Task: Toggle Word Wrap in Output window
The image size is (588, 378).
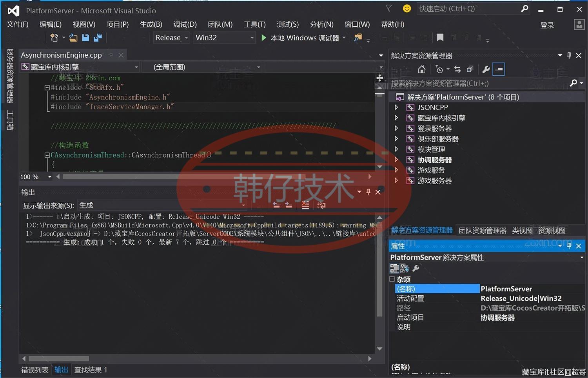Action: click(x=321, y=205)
